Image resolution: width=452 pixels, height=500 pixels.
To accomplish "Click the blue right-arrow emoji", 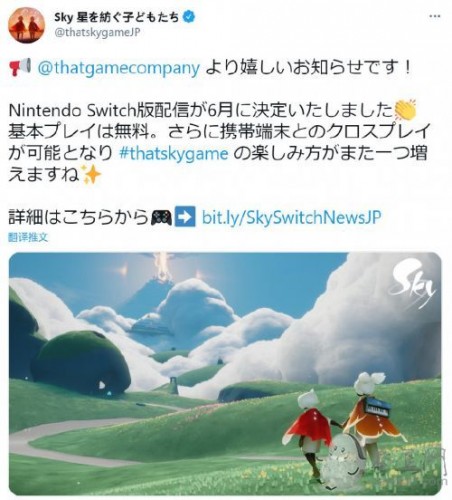I will [x=185, y=216].
